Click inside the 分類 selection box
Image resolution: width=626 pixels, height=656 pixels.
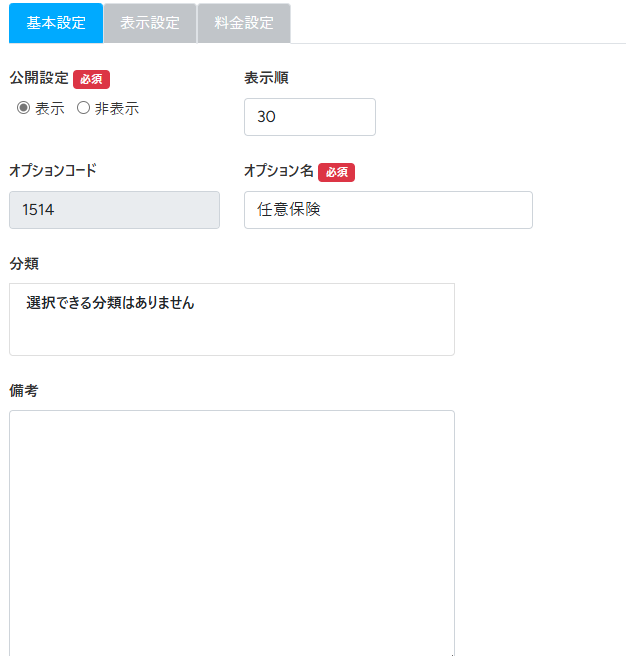(x=231, y=320)
